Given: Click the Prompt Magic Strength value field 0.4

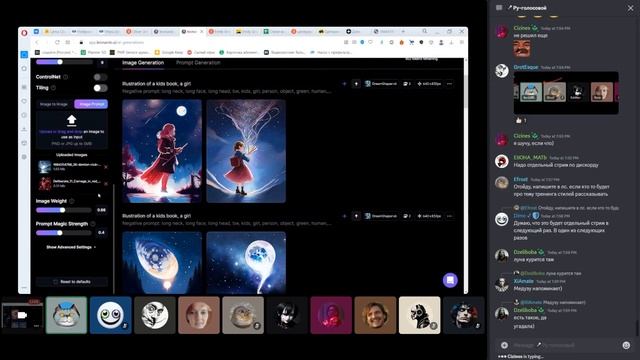Looking at the screenshot, I should pyautogui.click(x=101, y=233).
